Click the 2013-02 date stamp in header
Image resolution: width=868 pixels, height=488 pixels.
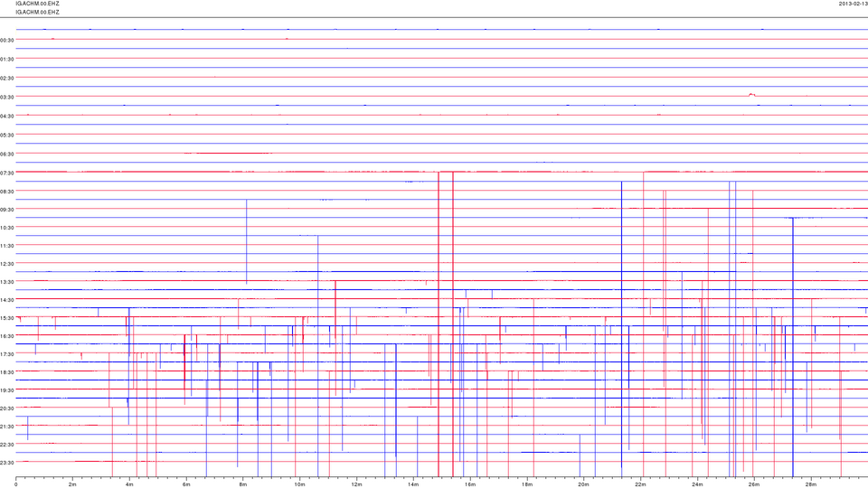point(853,4)
